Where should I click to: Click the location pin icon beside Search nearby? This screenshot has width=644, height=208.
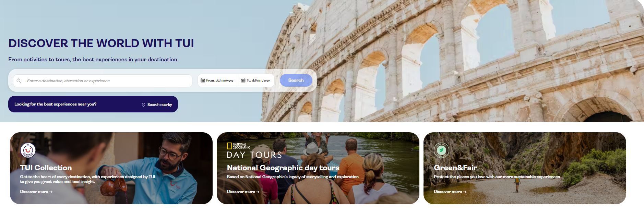pos(144,105)
